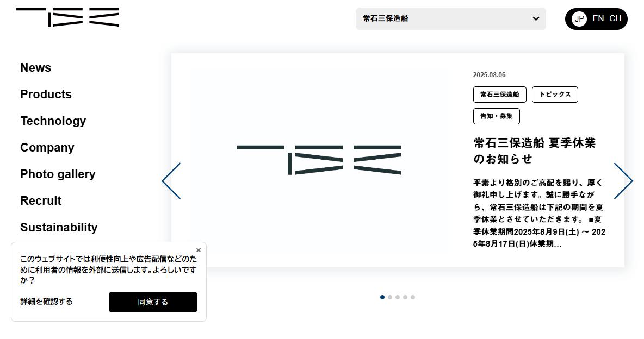Show the previous slide with the left arrow
This screenshot has width=644, height=339.
pos(171,181)
